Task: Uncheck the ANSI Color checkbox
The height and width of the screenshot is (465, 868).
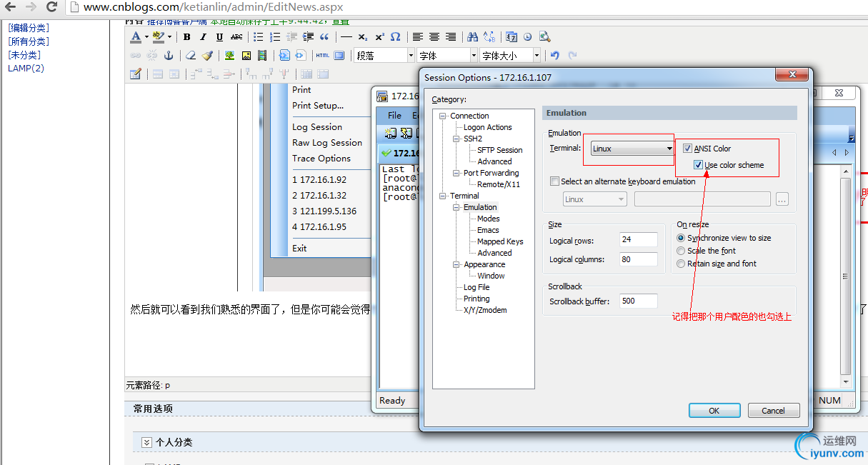Action: tap(687, 149)
